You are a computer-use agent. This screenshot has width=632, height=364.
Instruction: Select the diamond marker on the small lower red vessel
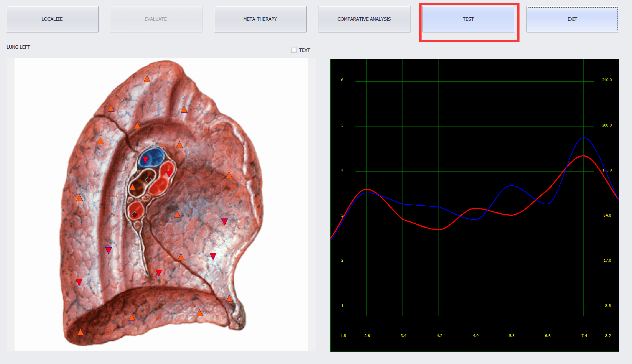(x=135, y=215)
